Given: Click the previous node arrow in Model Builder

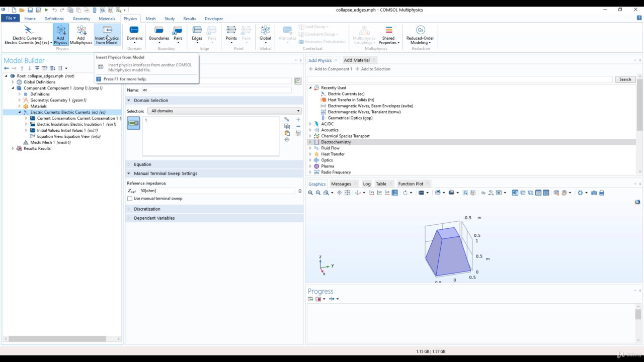Looking at the screenshot, I should click(x=6, y=68).
